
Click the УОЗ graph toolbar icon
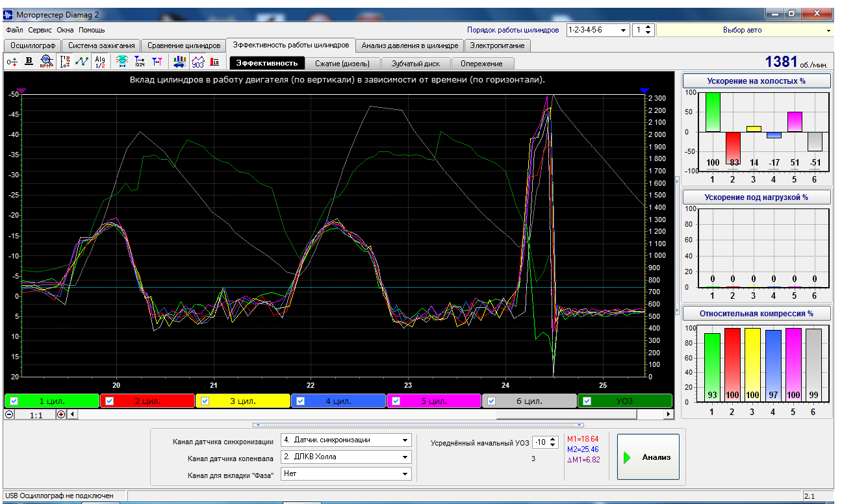198,62
